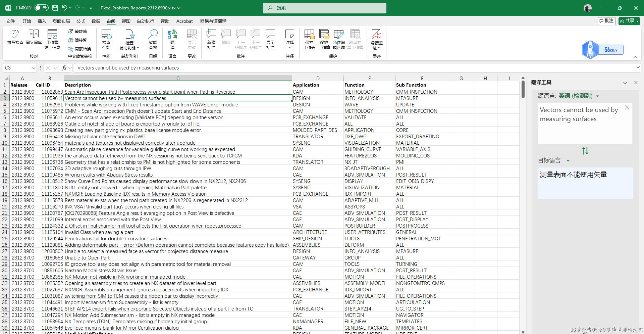The width and height of the screenshot is (644, 334).
Task: Switch to the Page Layout (页面布局) tab
Action: (61, 21)
